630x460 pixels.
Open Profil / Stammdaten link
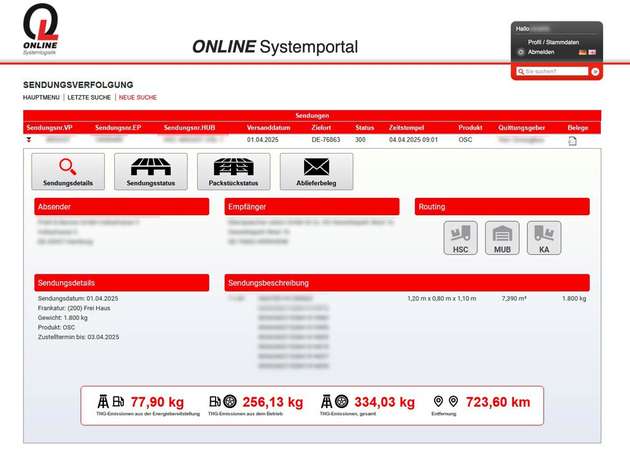point(553,42)
